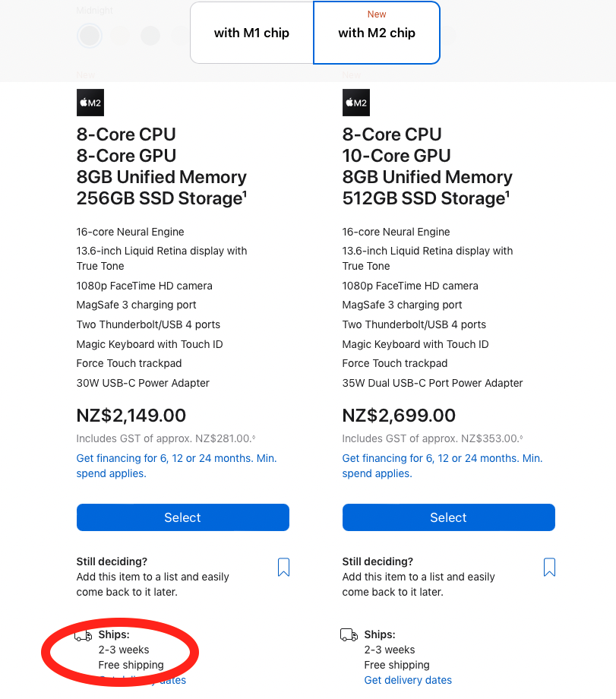Choose the faded second colour swatch
The height and width of the screenshot is (699, 616).
click(120, 36)
